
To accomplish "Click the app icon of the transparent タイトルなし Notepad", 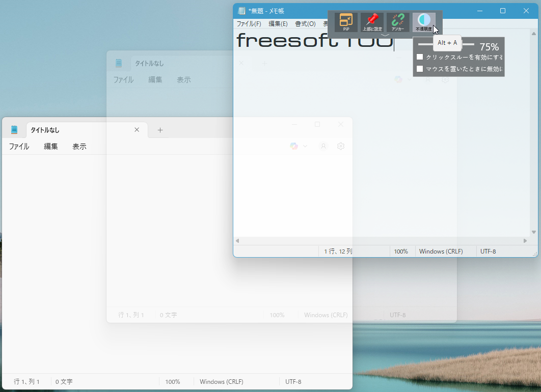I will coord(119,63).
